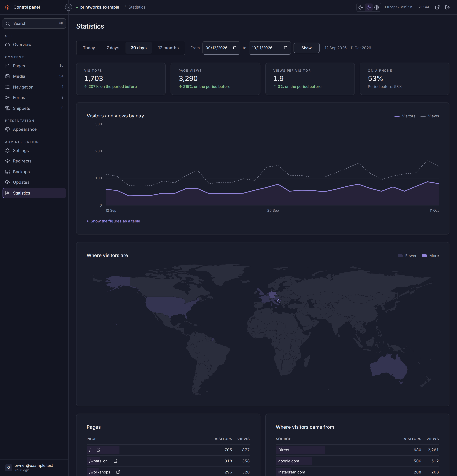Screen dimensions: 457x476
Task: Click the instagram.com source row
Action: [357, 472]
